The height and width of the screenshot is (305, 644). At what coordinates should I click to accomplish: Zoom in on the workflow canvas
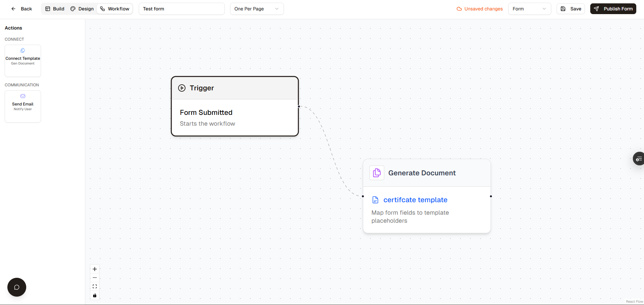(94, 269)
